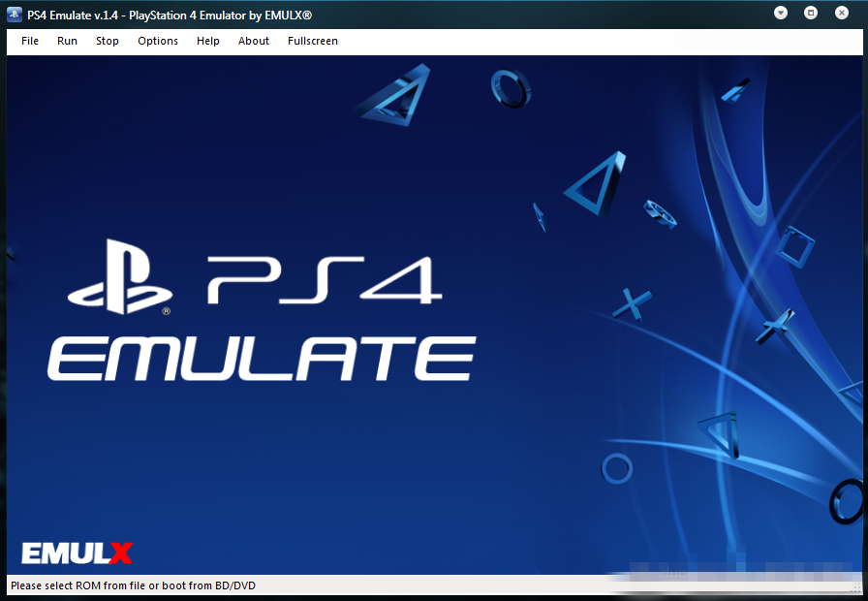
Task: Click the window title text PS4 Emulate v.1.4
Action: point(170,15)
